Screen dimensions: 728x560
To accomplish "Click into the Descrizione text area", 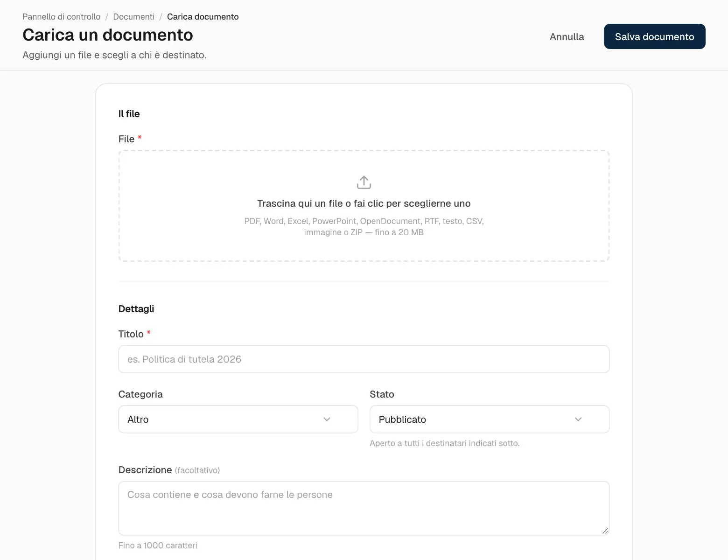I will [364, 508].
